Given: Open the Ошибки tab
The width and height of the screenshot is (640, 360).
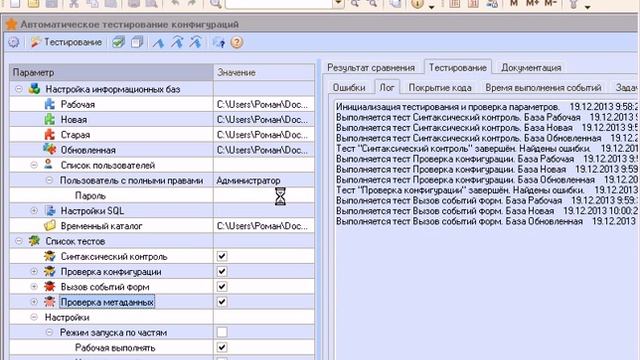Looking at the screenshot, I should pyautogui.click(x=349, y=87).
